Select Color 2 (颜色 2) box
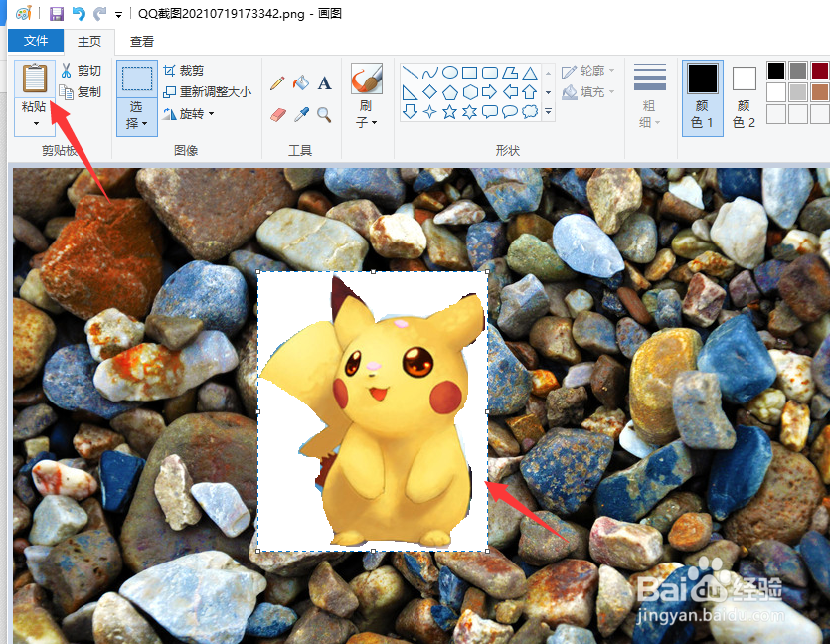Viewport: 830px width, 644px height. (x=744, y=98)
